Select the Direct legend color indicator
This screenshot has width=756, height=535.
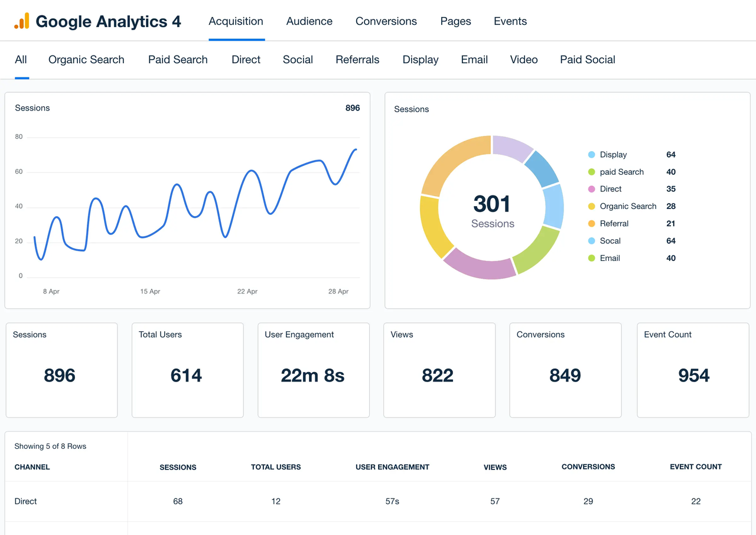tap(591, 189)
